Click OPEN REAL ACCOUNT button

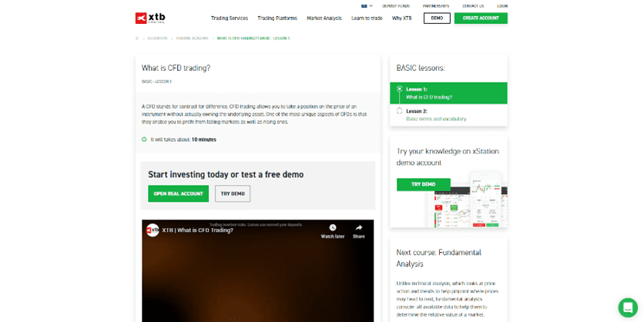178,193
